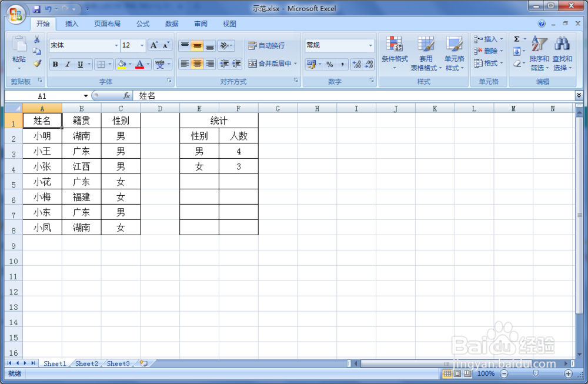
Task: Apply the red font color A
Action: (x=139, y=64)
